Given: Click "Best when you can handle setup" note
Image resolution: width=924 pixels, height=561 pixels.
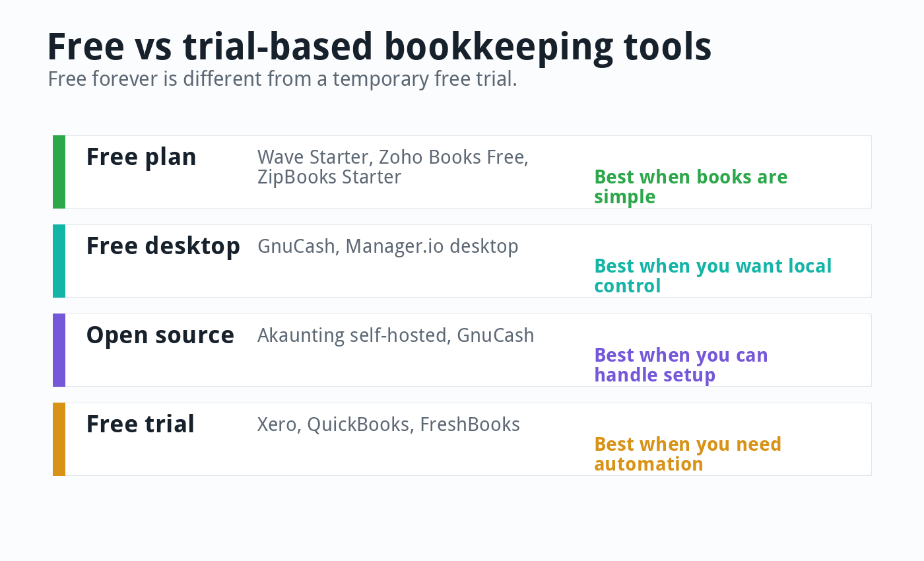Looking at the screenshot, I should click(681, 365).
